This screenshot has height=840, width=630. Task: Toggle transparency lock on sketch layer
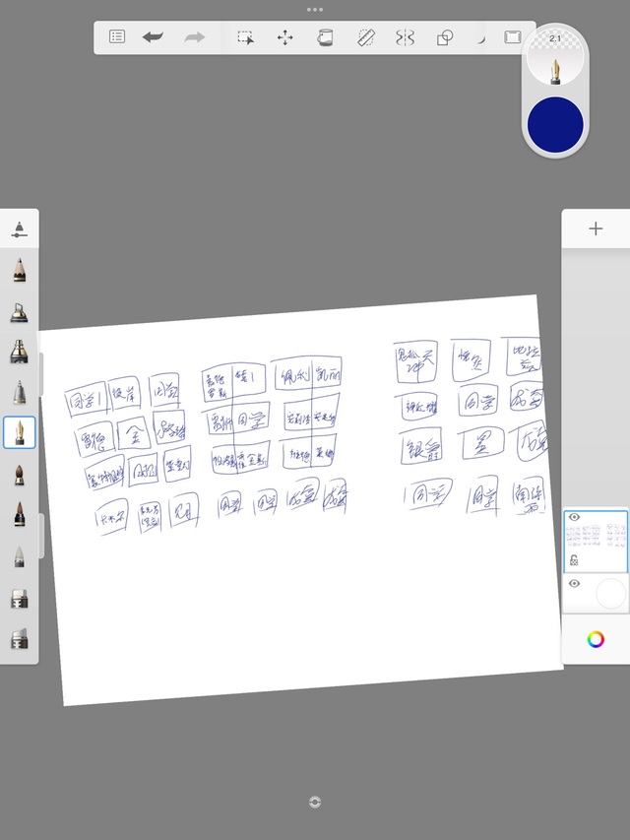tap(574, 559)
